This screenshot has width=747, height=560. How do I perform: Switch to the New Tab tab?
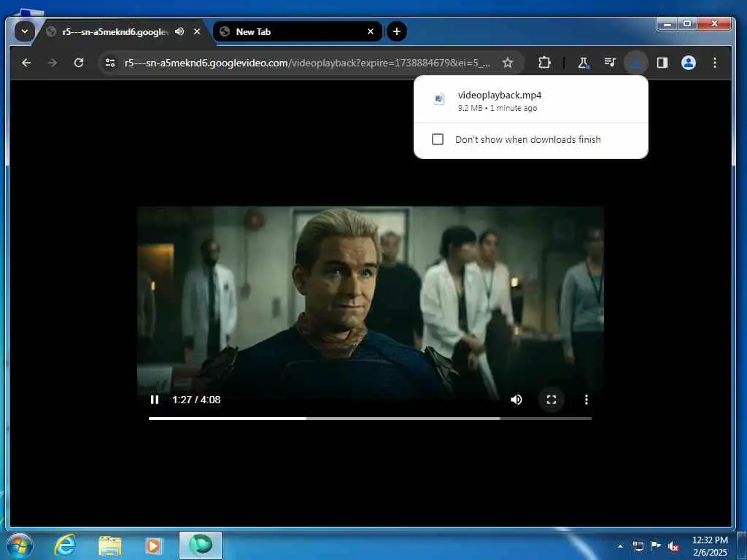pos(298,32)
